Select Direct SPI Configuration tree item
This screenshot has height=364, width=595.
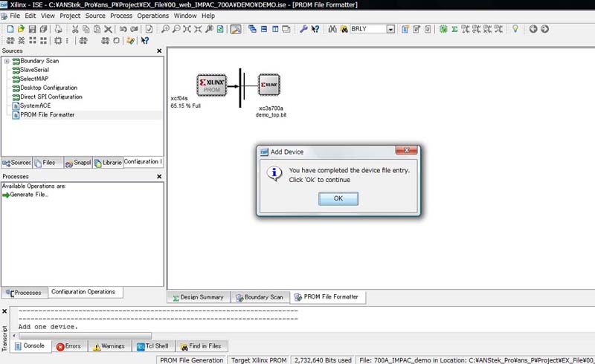51,97
